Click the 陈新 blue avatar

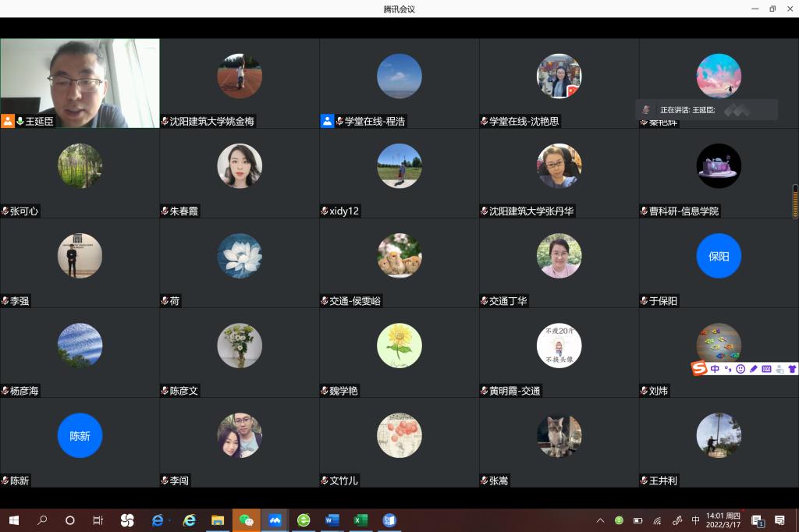coord(80,435)
